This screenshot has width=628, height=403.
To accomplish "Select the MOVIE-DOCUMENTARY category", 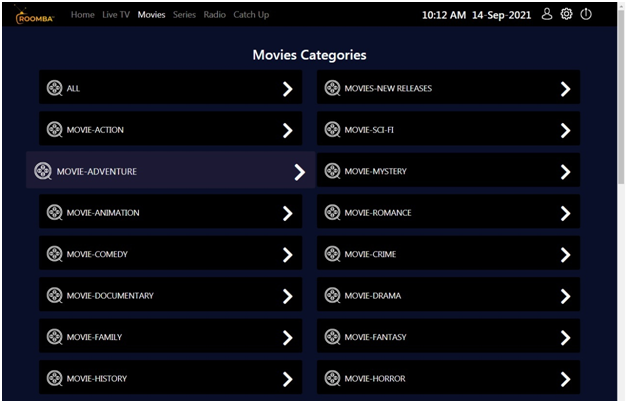I will pyautogui.click(x=170, y=296).
